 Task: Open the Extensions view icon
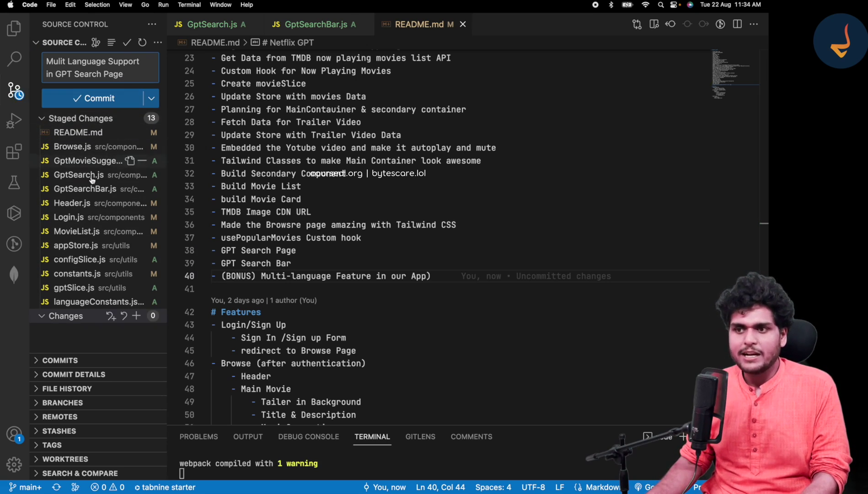(14, 151)
